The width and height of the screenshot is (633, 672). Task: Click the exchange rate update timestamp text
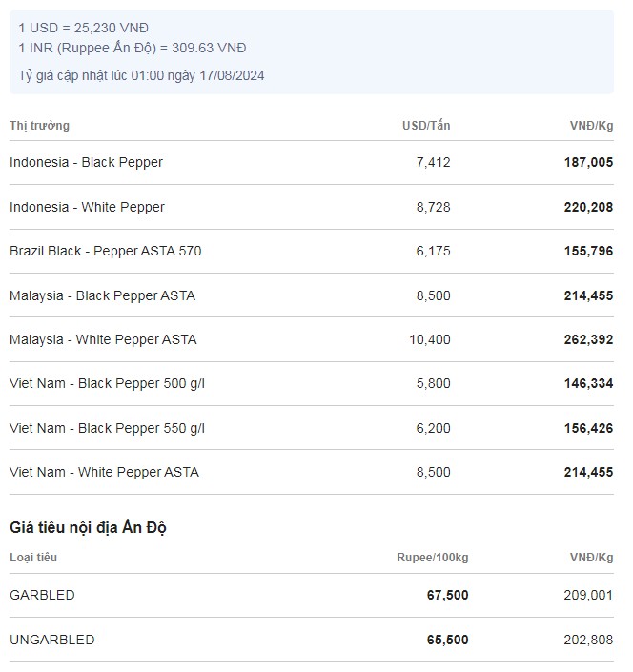pos(141,76)
